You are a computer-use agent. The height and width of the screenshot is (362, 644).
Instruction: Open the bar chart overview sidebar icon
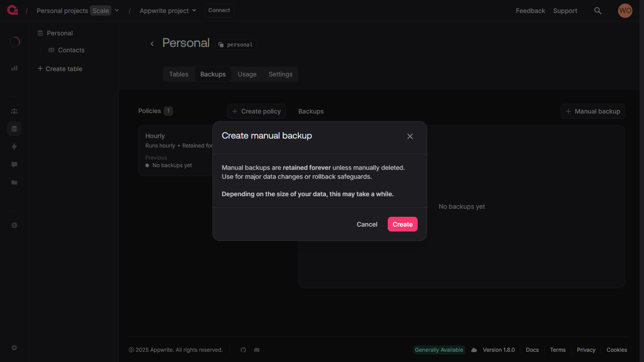(x=14, y=68)
